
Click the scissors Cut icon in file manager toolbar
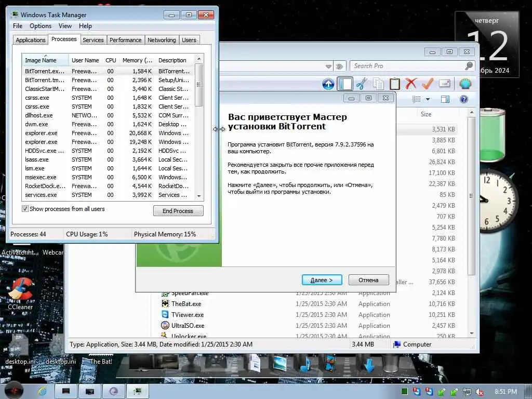[x=362, y=84]
